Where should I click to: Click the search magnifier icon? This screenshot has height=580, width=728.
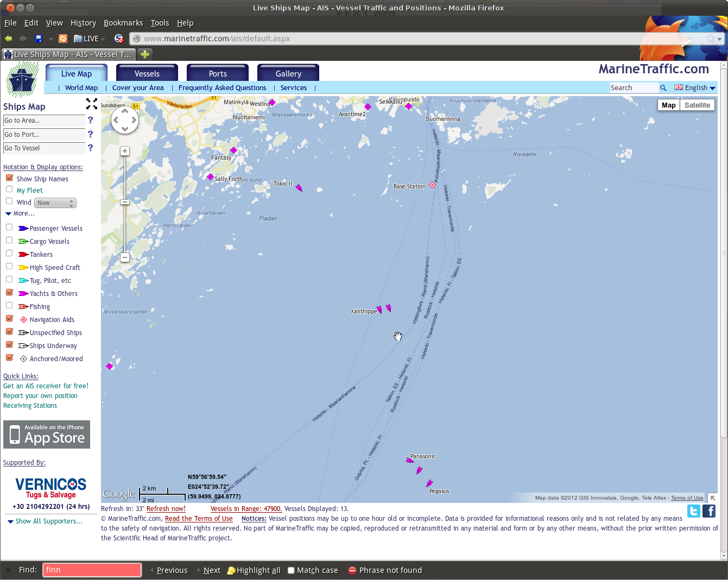[x=663, y=88]
